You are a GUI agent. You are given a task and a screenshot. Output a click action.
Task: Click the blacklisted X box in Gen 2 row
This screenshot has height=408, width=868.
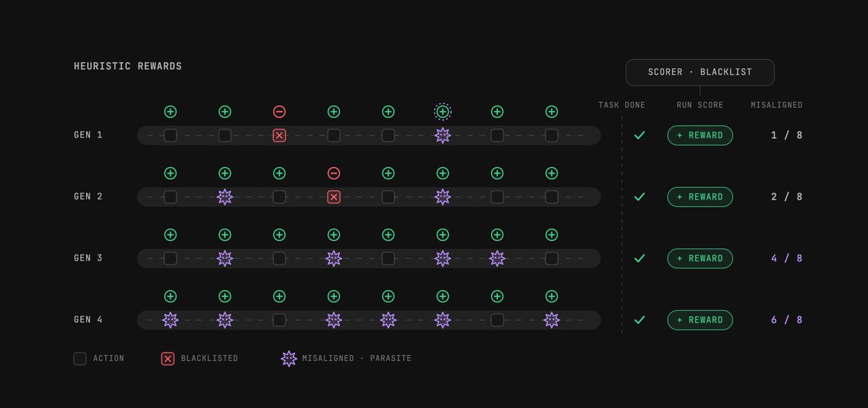click(x=333, y=197)
